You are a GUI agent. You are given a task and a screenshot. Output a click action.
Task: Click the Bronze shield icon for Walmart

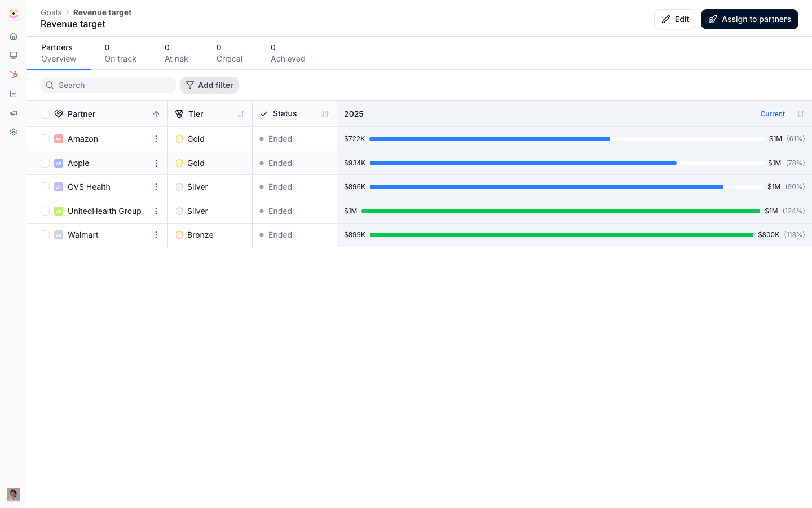(x=179, y=235)
